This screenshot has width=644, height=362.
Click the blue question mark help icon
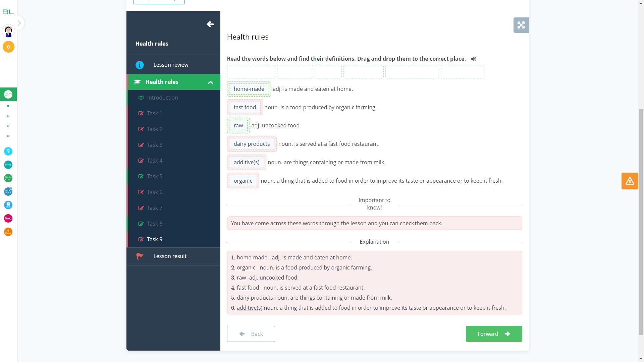coord(8,152)
